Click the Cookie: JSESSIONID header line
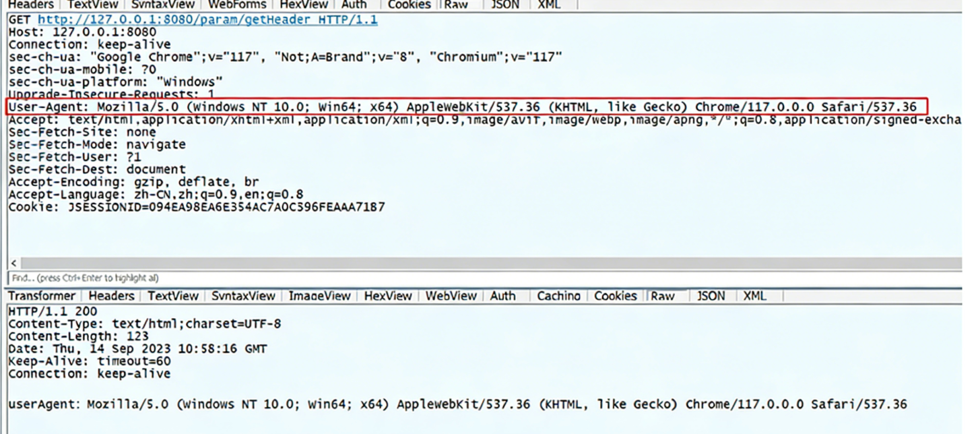The height and width of the screenshot is (434, 980). pos(197,207)
